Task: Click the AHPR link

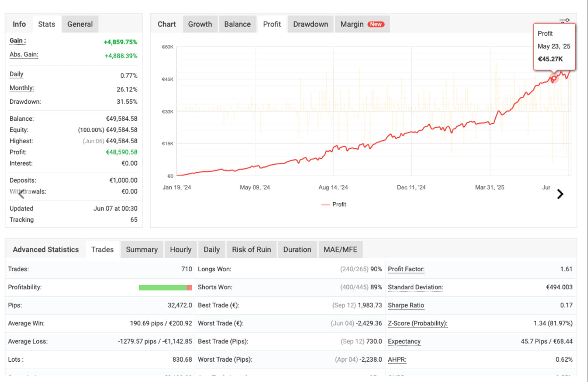Action: tap(397, 360)
